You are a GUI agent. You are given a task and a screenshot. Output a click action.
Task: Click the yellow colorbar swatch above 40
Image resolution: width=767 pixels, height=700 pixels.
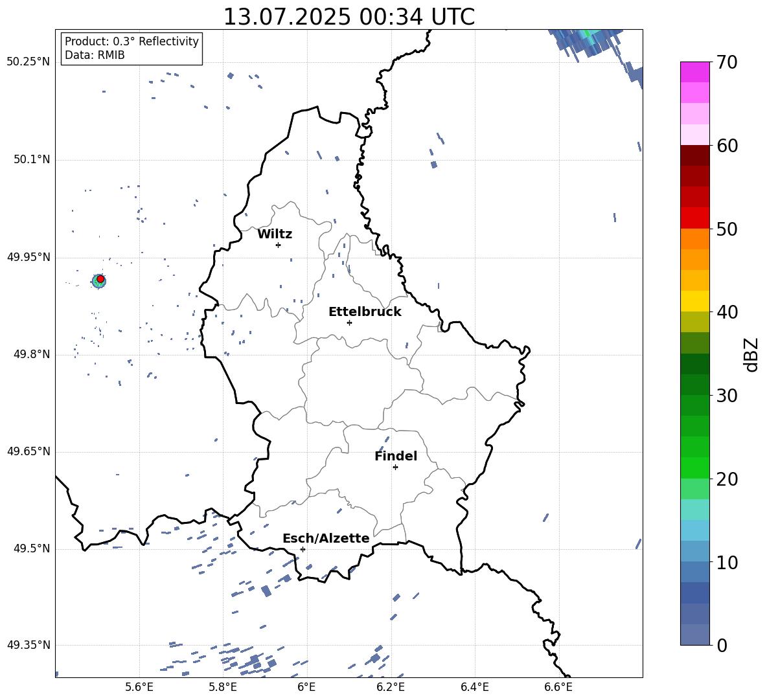coord(694,301)
